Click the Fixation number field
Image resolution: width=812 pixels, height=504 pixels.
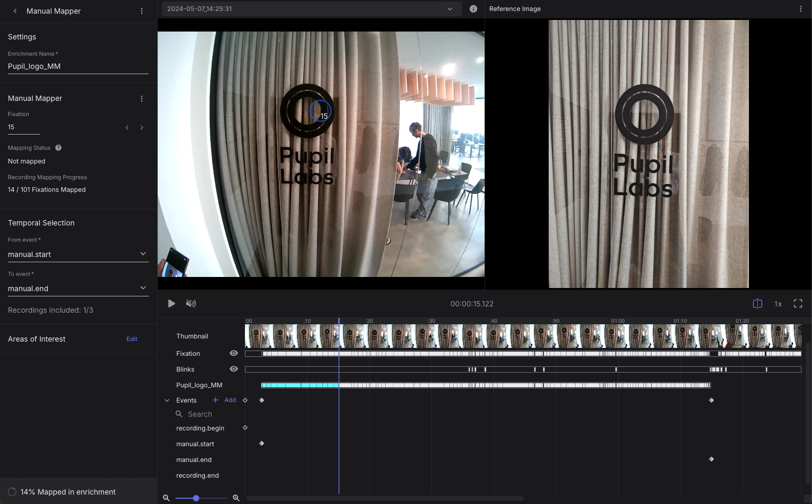(24, 127)
